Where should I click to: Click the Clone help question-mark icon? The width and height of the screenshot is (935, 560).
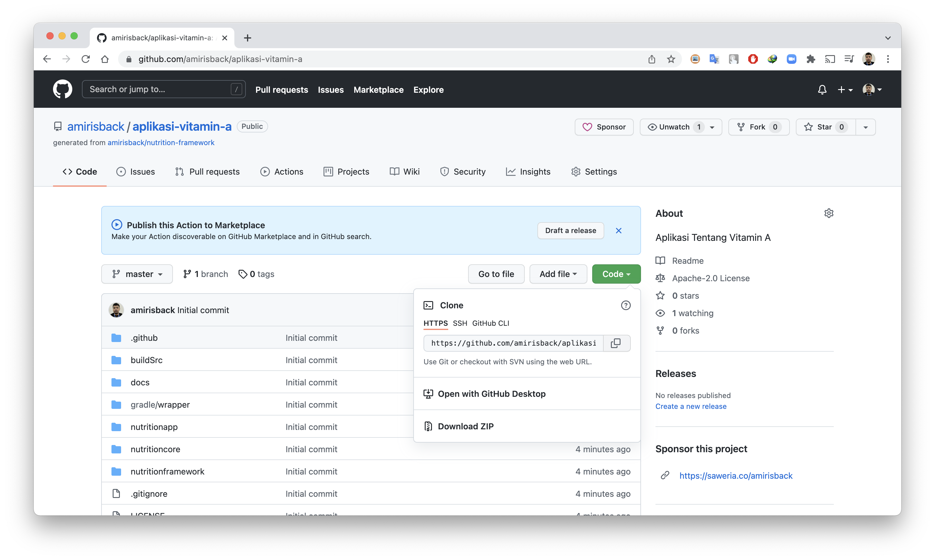tap(625, 305)
